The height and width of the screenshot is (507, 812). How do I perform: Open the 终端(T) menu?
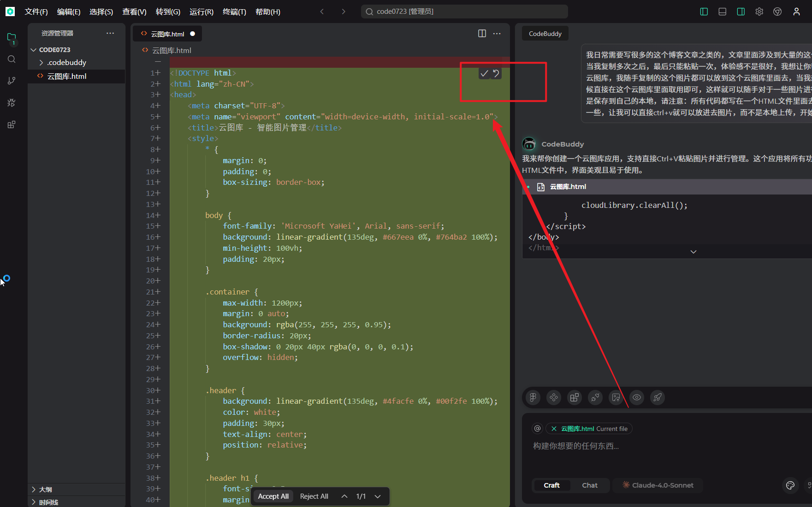coord(234,12)
